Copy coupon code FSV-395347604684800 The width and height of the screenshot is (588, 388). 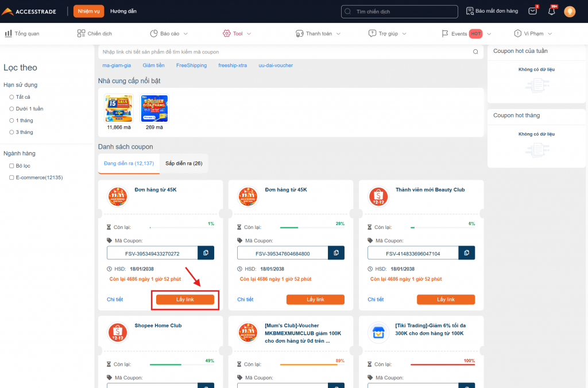(x=336, y=253)
